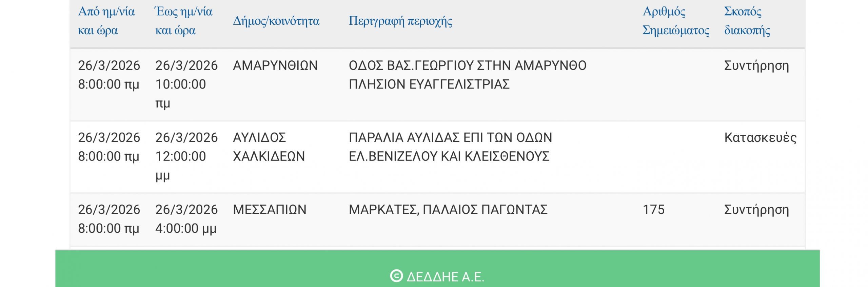Click the Αριθμός Σημειώματος column header
The height and width of the screenshot is (287, 868).
[x=675, y=21]
